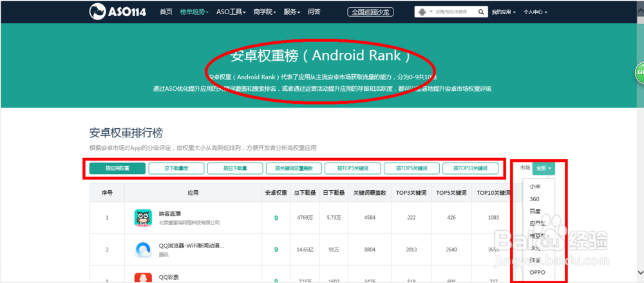This screenshot has width=644, height=283.
Task: Go to 首页 in the navigation
Action: click(x=166, y=12)
